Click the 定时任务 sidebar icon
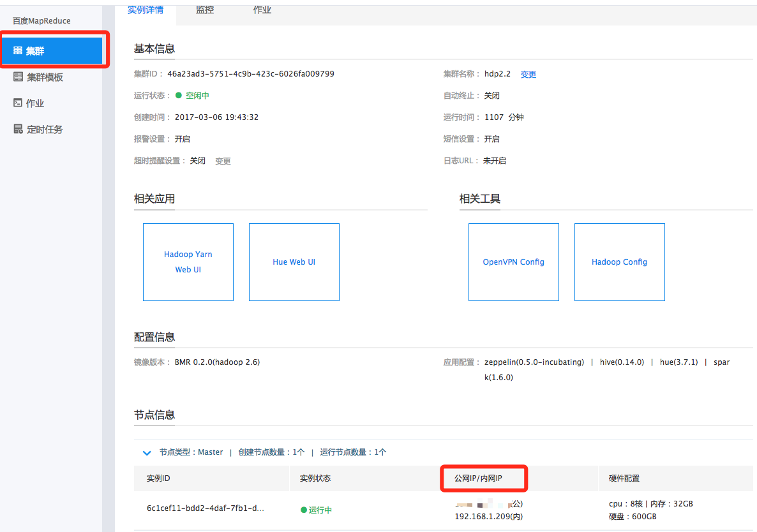 pyautogui.click(x=18, y=129)
